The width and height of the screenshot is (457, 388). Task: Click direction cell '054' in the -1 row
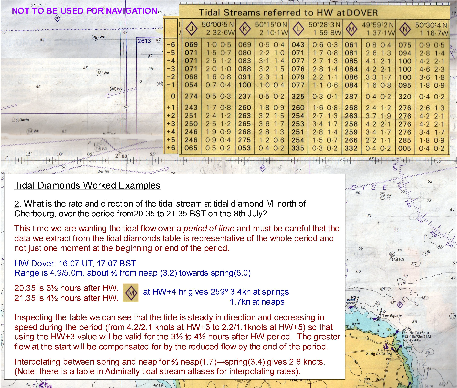(x=191, y=85)
